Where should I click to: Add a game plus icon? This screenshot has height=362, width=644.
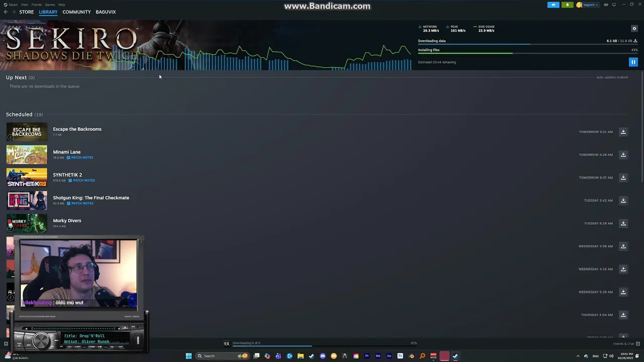[x=6, y=344]
